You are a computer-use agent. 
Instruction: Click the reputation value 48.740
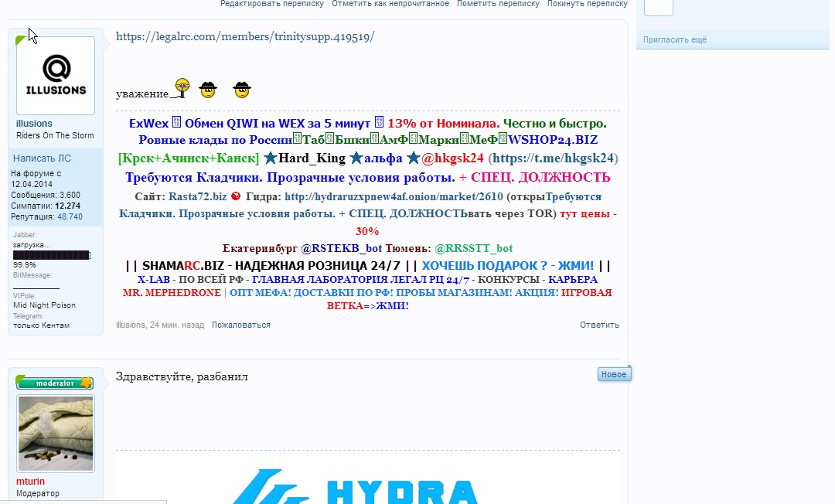[x=70, y=216]
